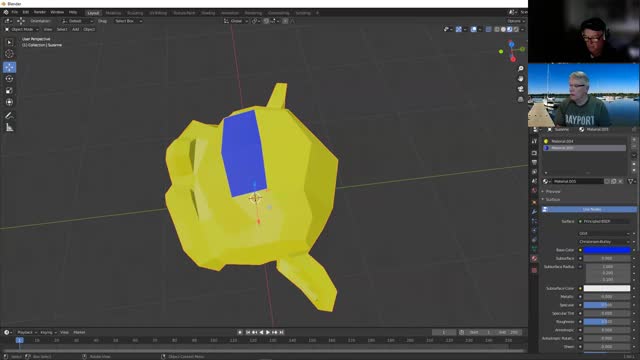Open the Orientation Default dropdown
This screenshot has height=360, width=640.
point(77,21)
